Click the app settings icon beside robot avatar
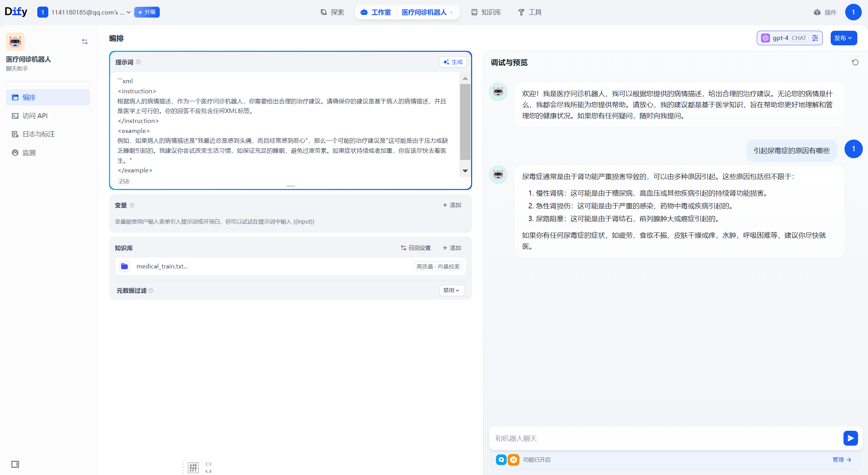This screenshot has height=475, width=868. tap(85, 42)
